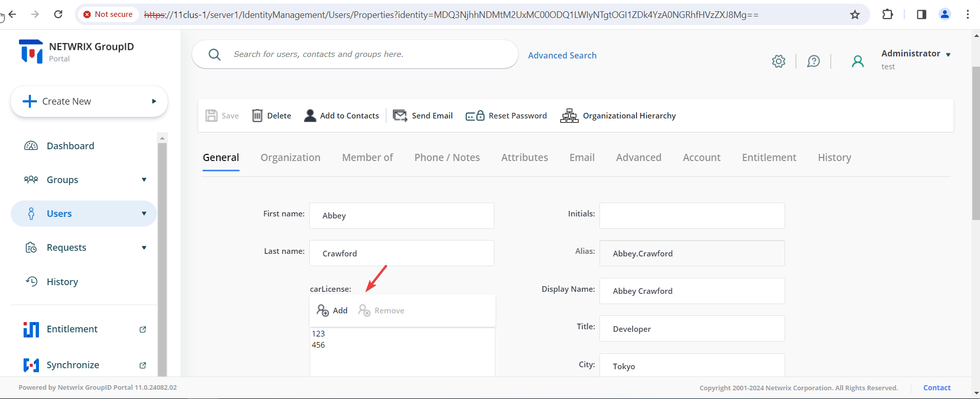Click the Reset Password lock icon

475,115
